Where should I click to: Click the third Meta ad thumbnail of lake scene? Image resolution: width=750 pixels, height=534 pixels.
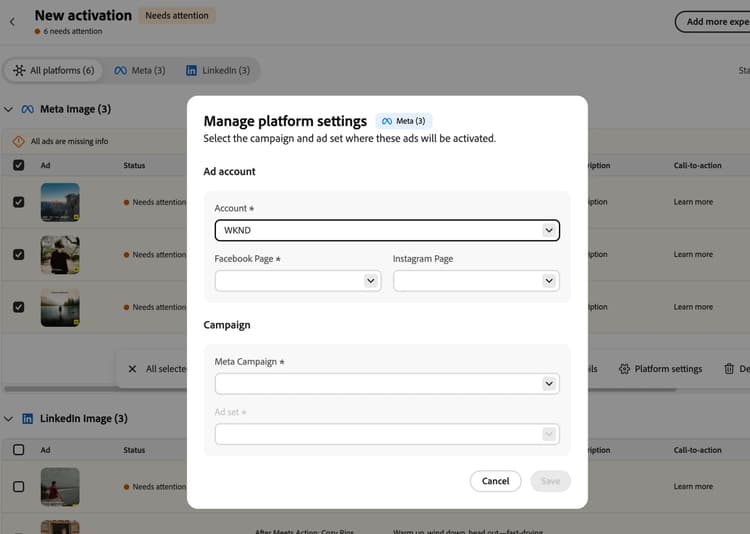pos(60,307)
